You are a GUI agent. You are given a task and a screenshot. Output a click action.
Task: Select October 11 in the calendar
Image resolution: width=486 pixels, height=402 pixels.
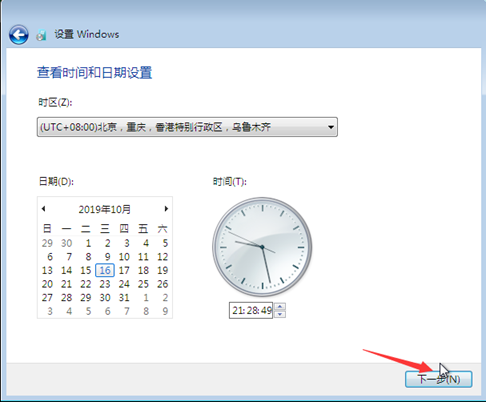click(x=143, y=257)
